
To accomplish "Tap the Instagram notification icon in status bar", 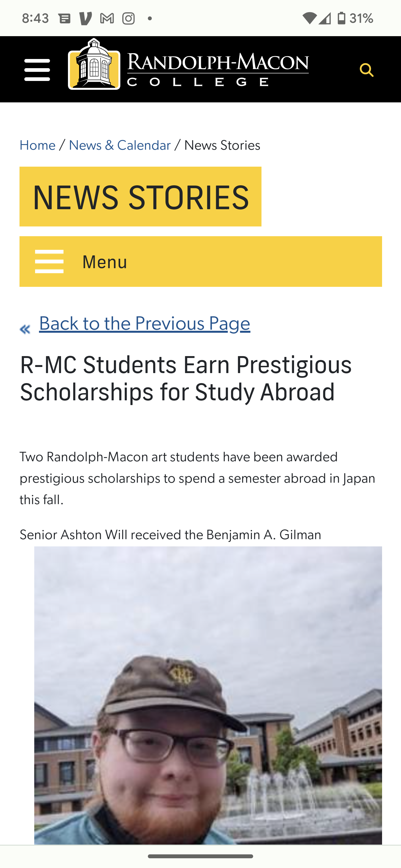I will (x=128, y=18).
